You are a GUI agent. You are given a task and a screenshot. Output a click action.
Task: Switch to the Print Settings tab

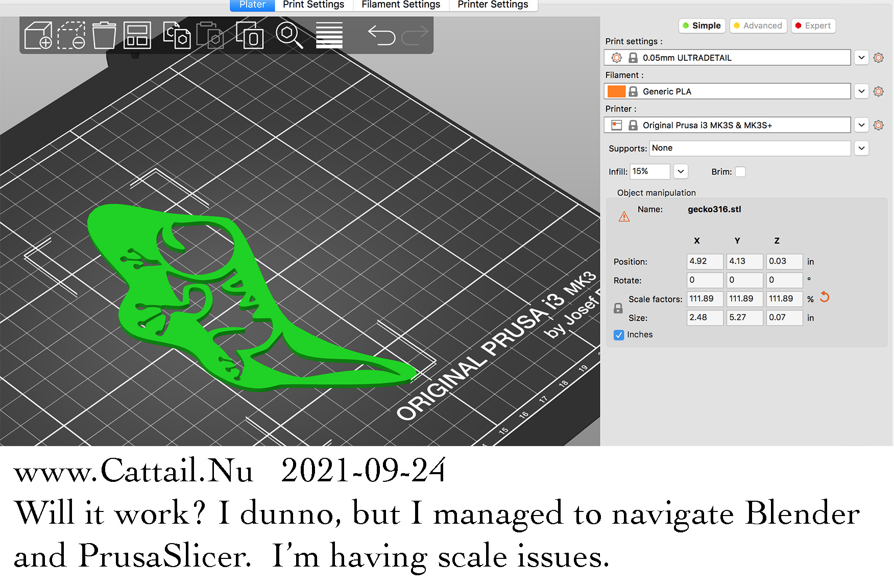tap(313, 5)
